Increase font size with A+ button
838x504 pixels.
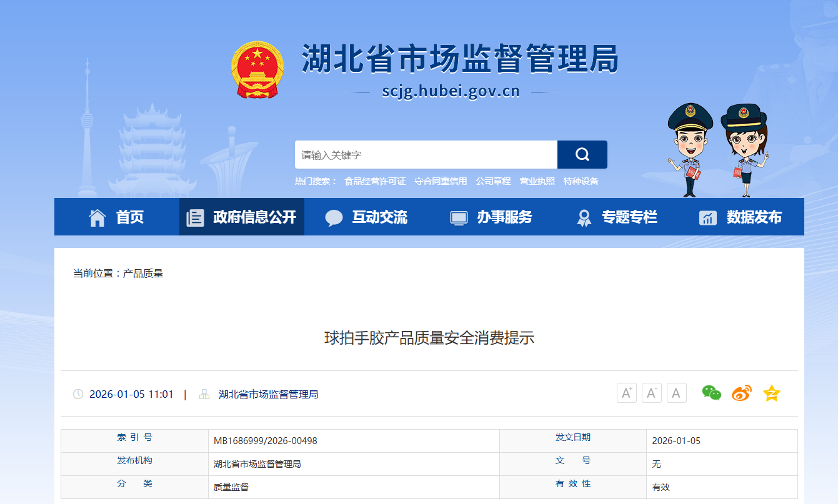click(x=627, y=393)
